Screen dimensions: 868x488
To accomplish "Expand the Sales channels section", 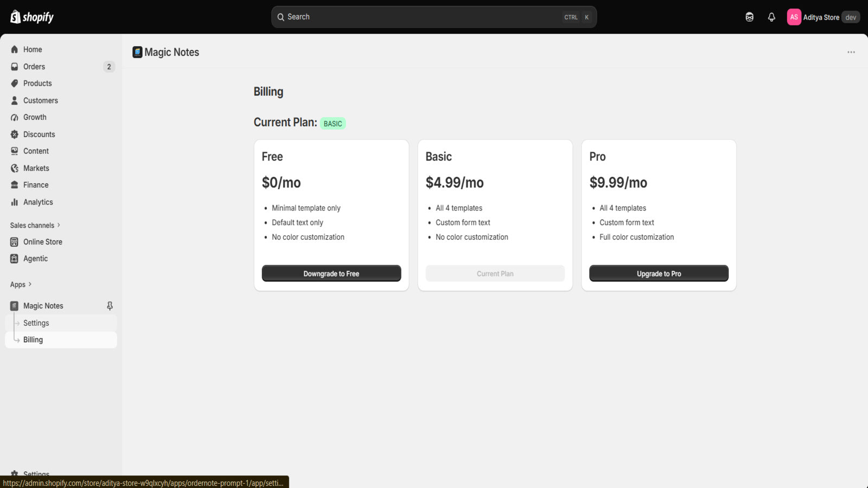I will click(x=35, y=225).
